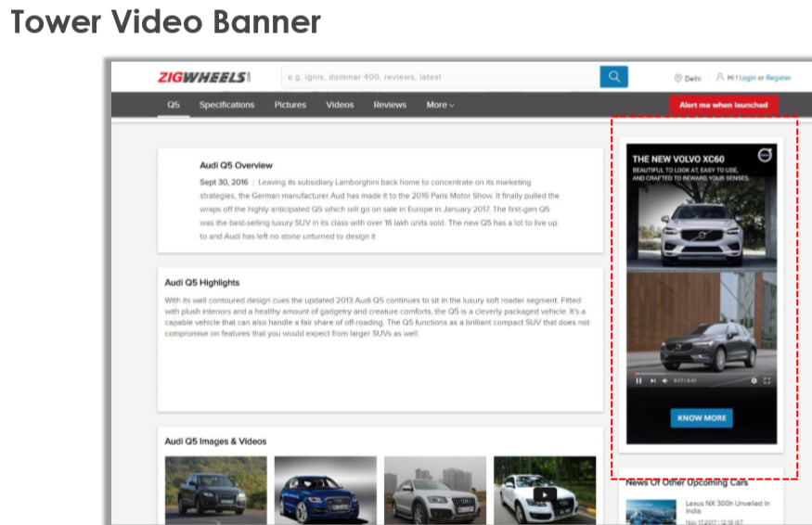
Task: Click News Of Other Upcoming Cars heading
Action: [x=687, y=482]
